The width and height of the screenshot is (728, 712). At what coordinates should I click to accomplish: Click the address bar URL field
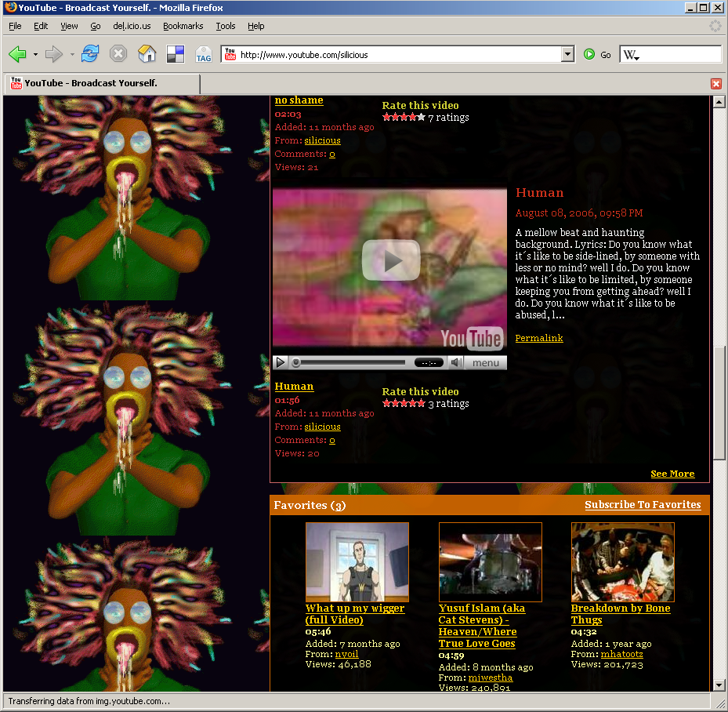point(398,55)
